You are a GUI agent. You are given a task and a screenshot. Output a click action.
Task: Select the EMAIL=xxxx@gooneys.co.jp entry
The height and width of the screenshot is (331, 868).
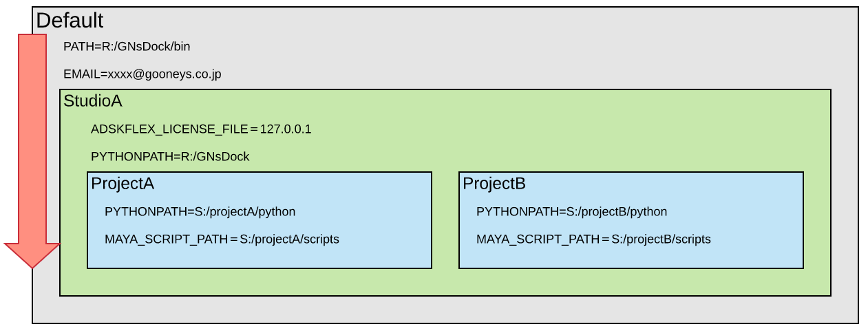pos(142,74)
